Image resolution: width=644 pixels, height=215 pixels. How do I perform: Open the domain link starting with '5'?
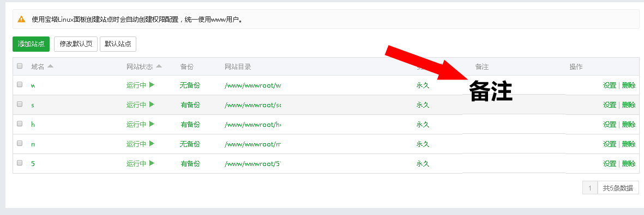pyautogui.click(x=33, y=163)
